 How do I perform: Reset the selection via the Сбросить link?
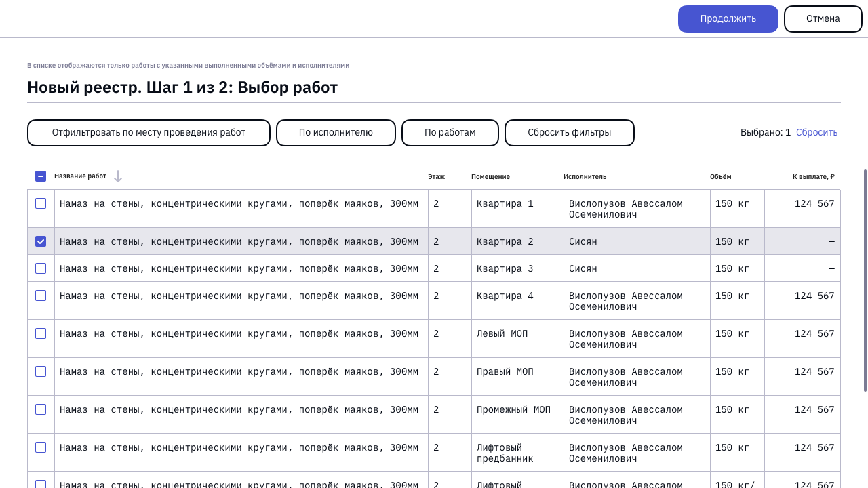817,133
